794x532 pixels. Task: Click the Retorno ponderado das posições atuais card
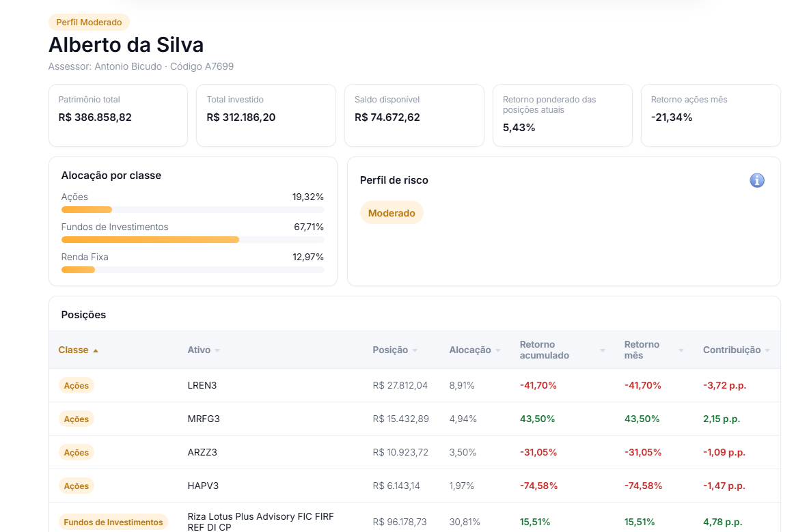click(562, 115)
